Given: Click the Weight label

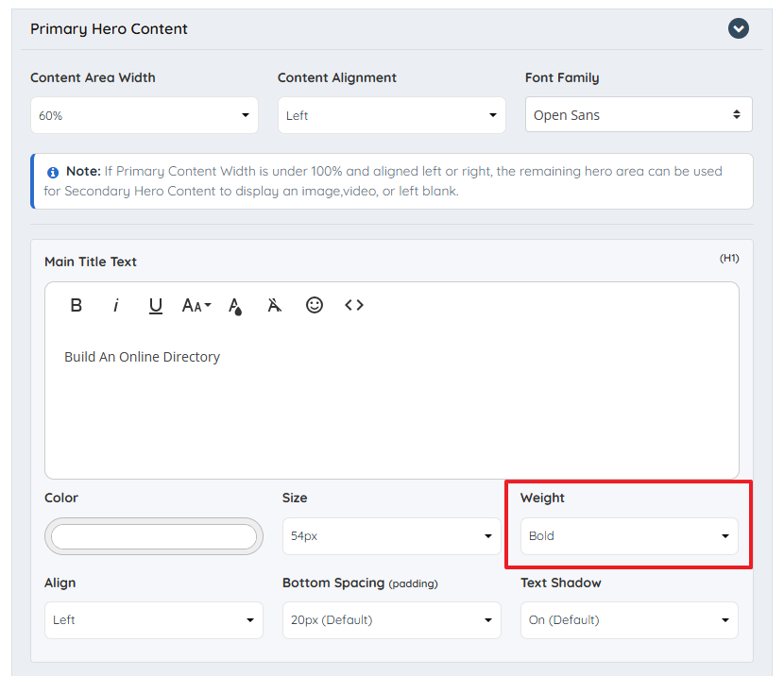Looking at the screenshot, I should coord(542,498).
